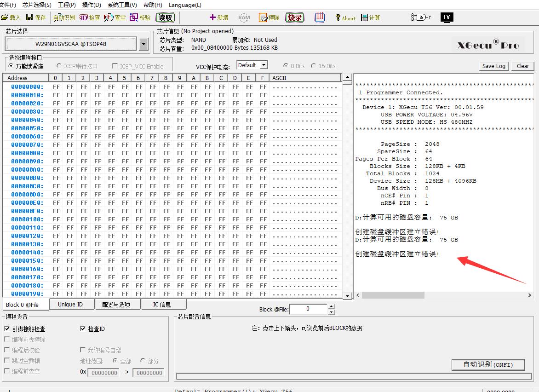Click the Save Log button
Viewport: 539px width, 392px height.
[x=493, y=66]
